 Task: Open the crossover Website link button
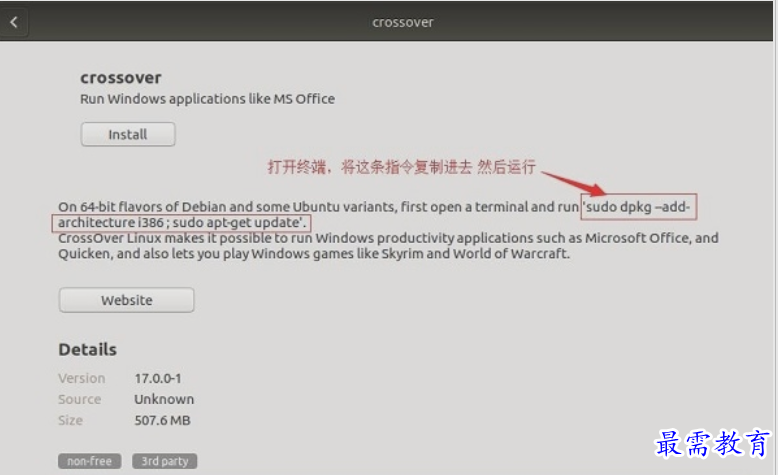tap(127, 300)
